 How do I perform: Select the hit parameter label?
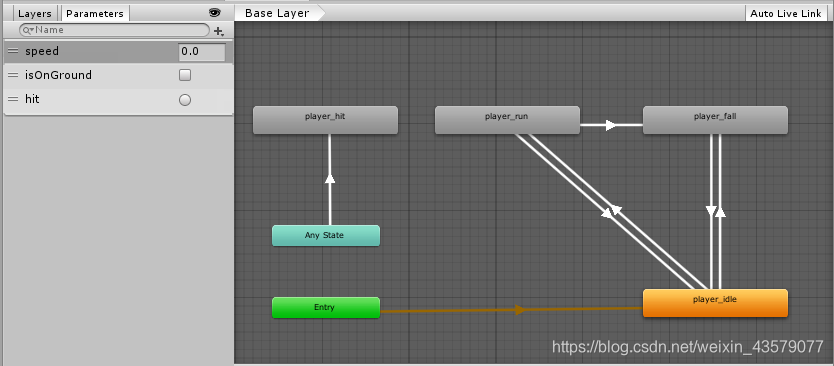[32, 99]
